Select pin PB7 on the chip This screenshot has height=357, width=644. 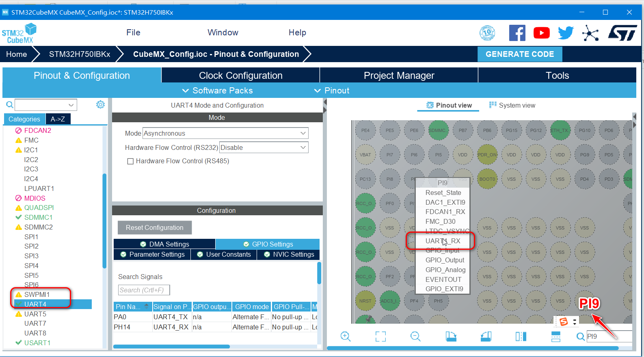click(x=462, y=130)
